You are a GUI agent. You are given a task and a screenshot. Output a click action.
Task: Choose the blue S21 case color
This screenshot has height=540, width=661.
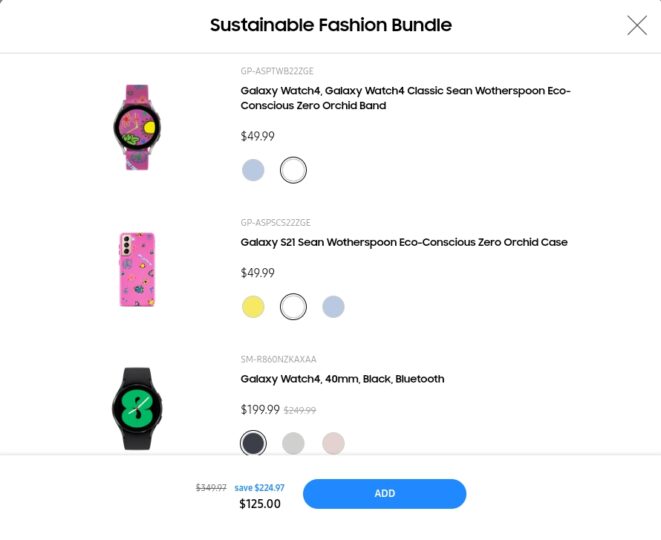point(333,307)
